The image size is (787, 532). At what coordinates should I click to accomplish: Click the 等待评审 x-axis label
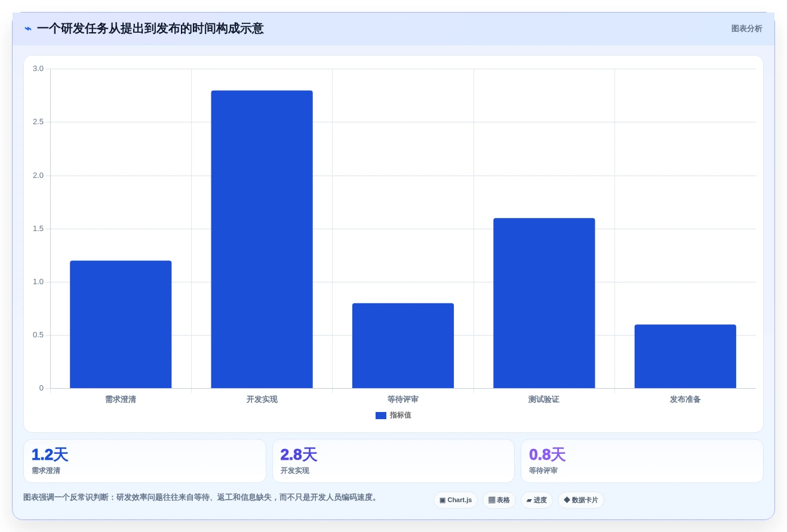pyautogui.click(x=403, y=399)
